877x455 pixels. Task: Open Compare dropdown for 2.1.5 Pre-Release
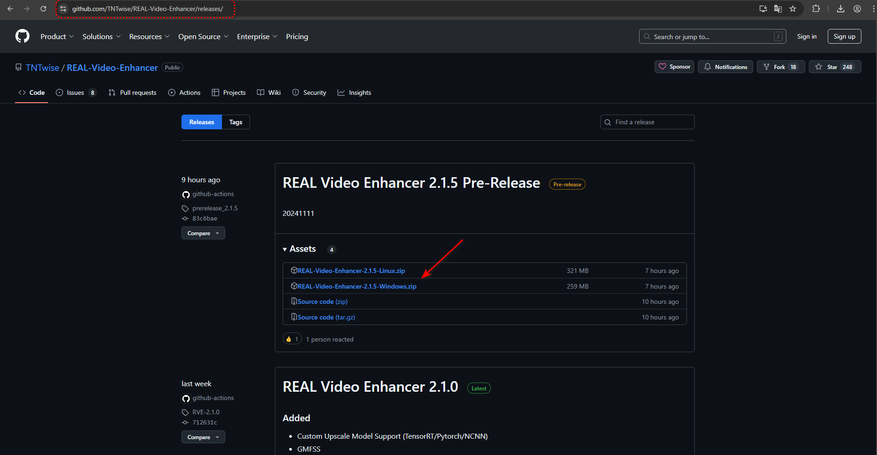coord(203,233)
